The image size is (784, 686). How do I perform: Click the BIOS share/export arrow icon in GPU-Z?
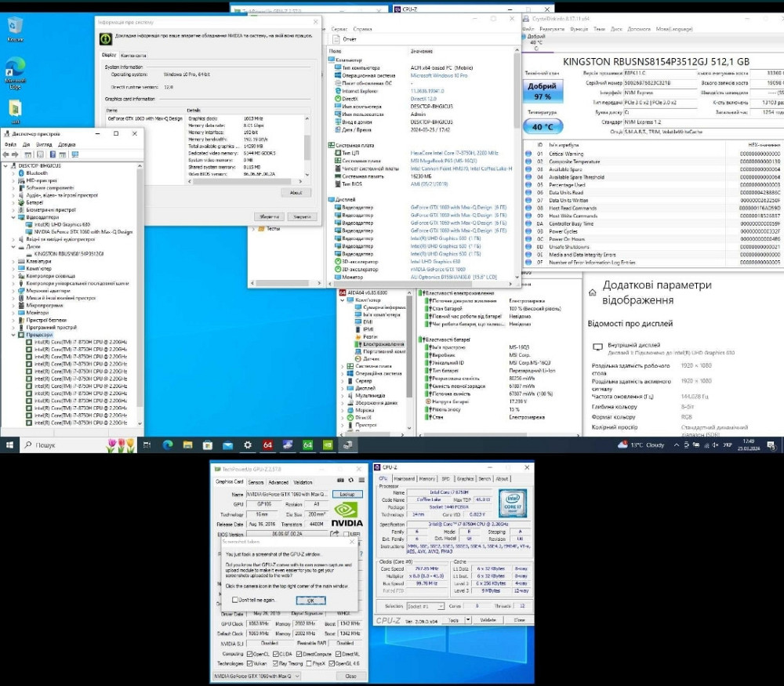[335, 533]
